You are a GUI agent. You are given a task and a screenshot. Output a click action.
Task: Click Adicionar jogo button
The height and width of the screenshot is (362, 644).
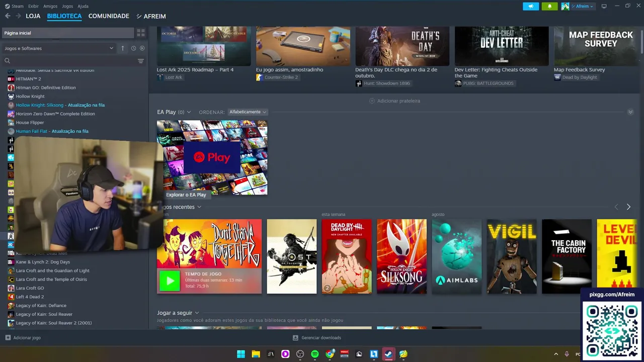click(x=23, y=338)
